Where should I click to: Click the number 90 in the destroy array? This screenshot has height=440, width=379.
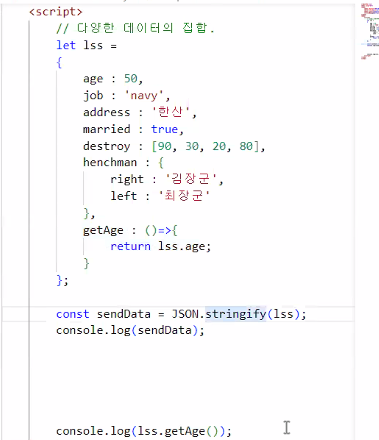click(165, 146)
